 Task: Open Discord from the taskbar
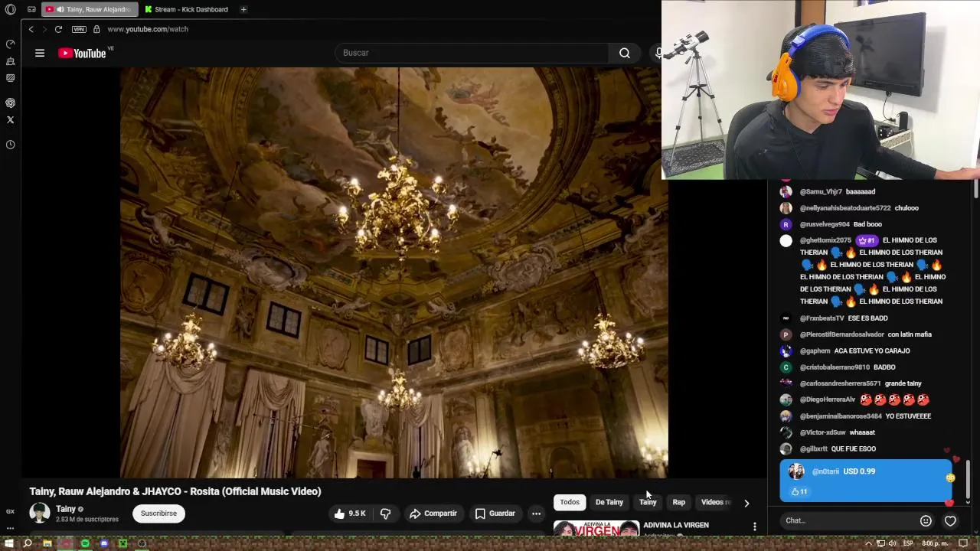point(104,543)
